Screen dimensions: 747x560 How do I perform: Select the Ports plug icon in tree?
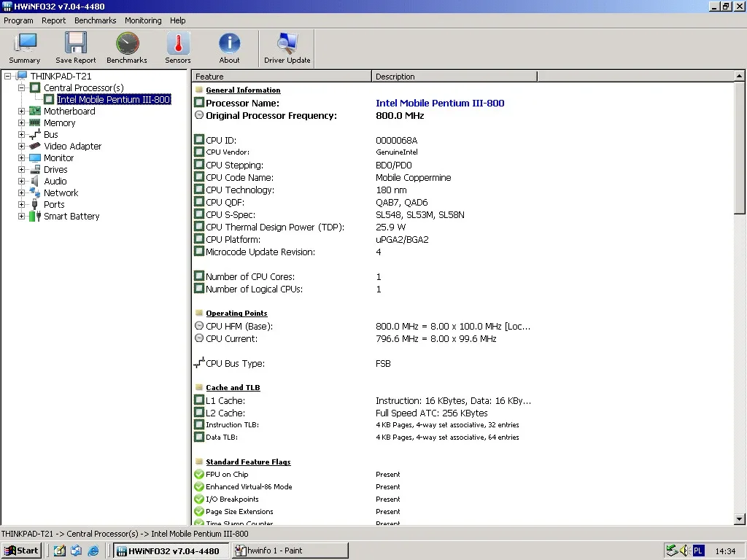pyautogui.click(x=35, y=204)
